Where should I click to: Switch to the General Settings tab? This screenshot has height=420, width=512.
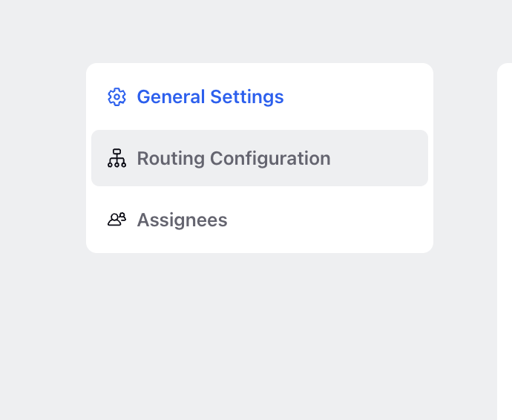[260, 96]
